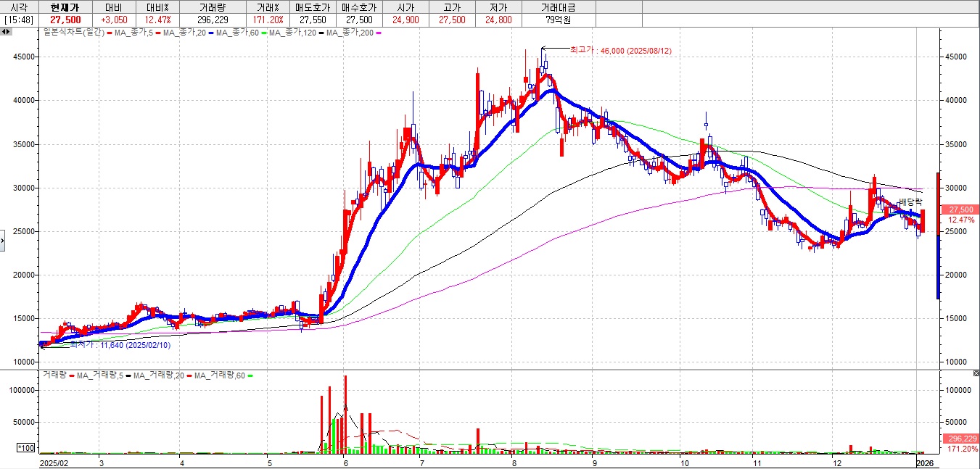Click the 24,900 open price value
Viewport: 980px width, 469px height.
pos(404,20)
